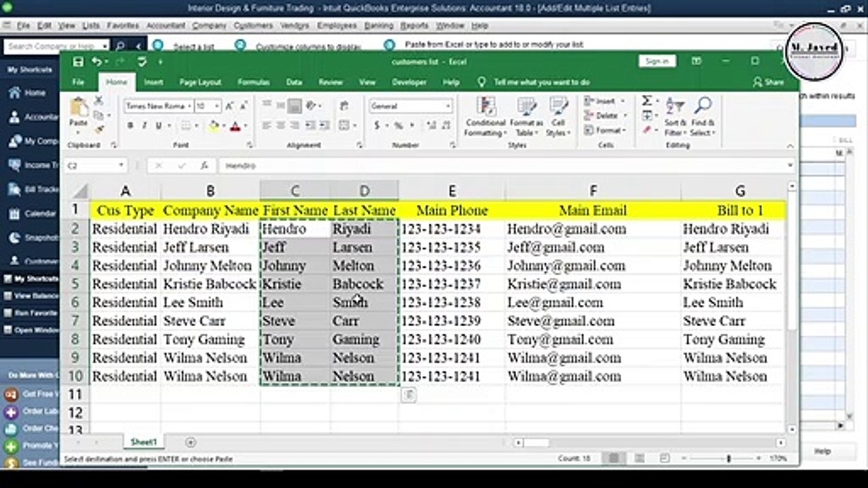The height and width of the screenshot is (488, 868).
Task: Cut selection with the scissors icon
Action: (99, 100)
